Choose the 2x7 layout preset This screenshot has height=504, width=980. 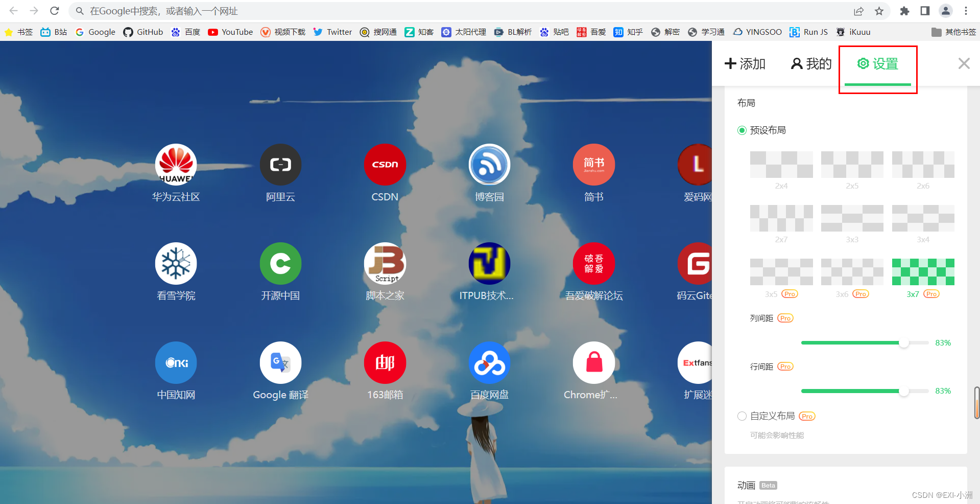pos(781,218)
